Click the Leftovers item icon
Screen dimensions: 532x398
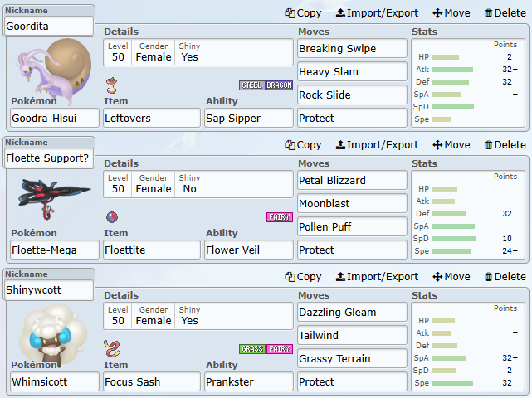coord(111,85)
